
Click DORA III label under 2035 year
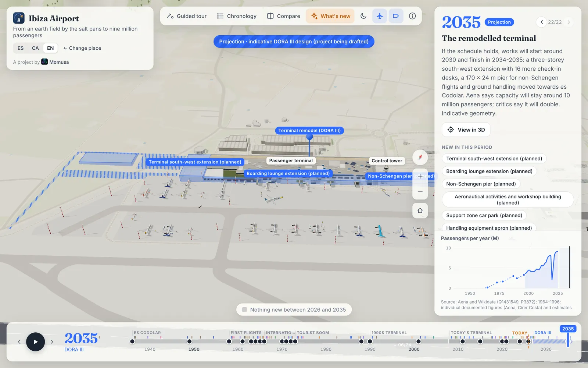click(74, 350)
